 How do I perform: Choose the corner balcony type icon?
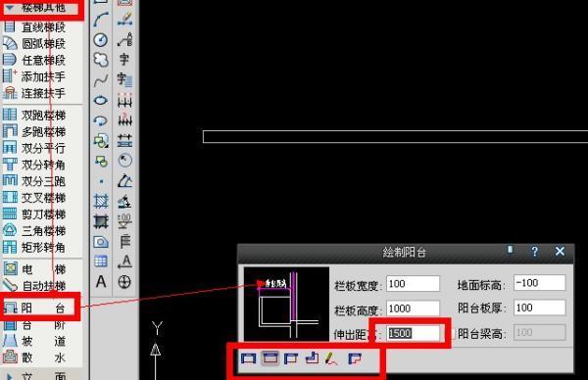(x=291, y=358)
